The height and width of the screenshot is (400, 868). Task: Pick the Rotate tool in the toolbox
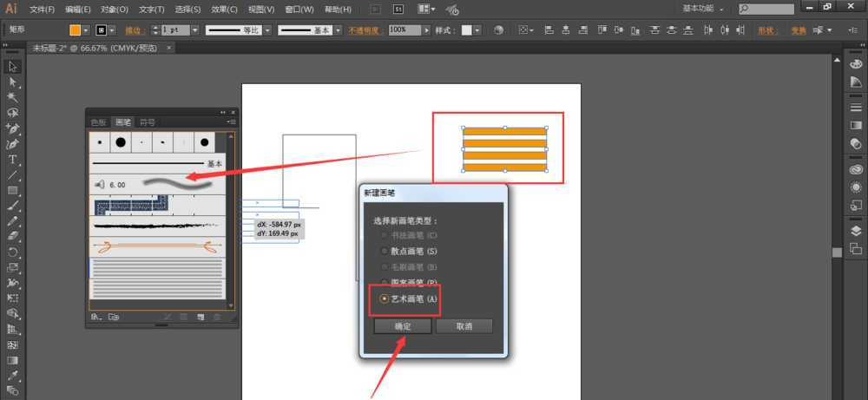pyautogui.click(x=13, y=252)
